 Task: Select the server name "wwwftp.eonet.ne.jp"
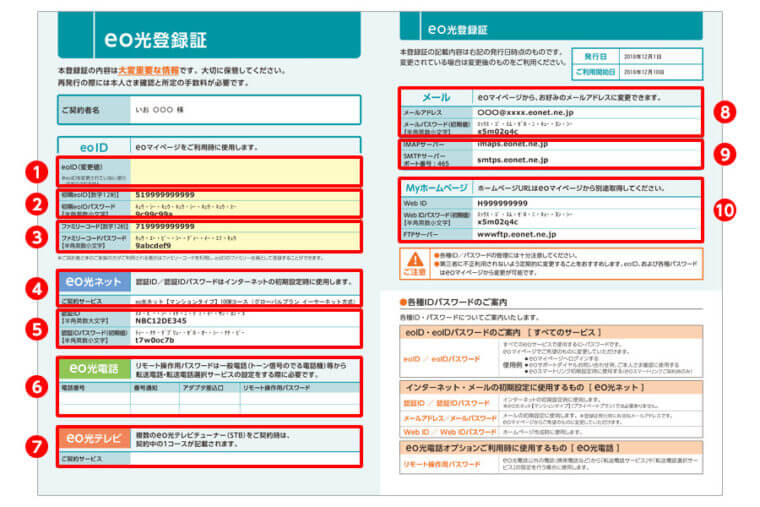(517, 234)
